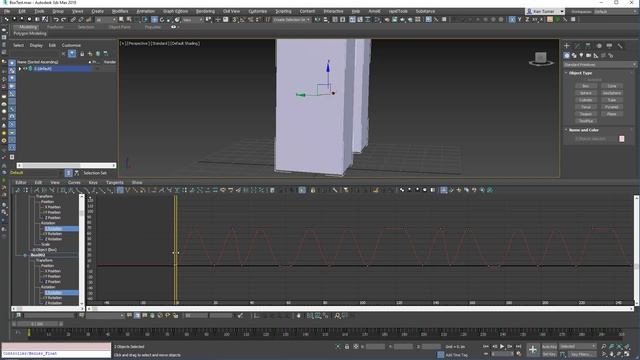Select the Select and Link tool
Screen dimensions: 640x360
tap(73, 19)
